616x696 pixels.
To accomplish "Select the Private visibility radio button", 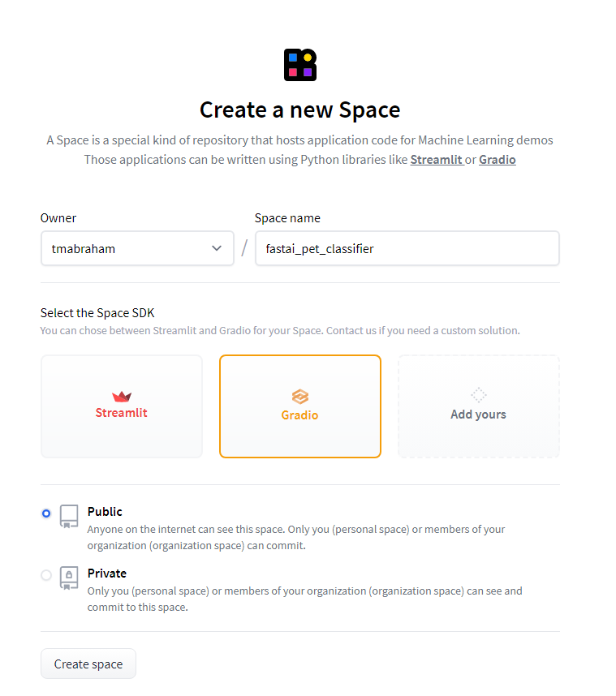I will pyautogui.click(x=46, y=575).
